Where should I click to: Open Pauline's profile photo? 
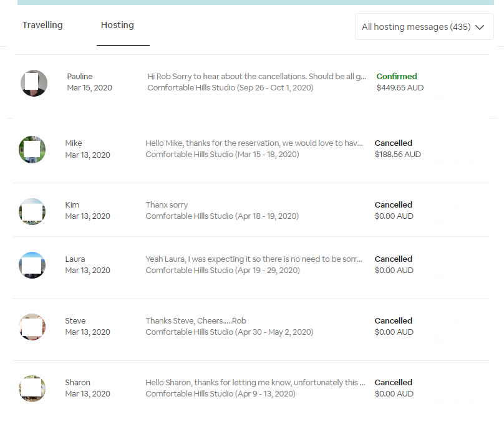pos(34,83)
